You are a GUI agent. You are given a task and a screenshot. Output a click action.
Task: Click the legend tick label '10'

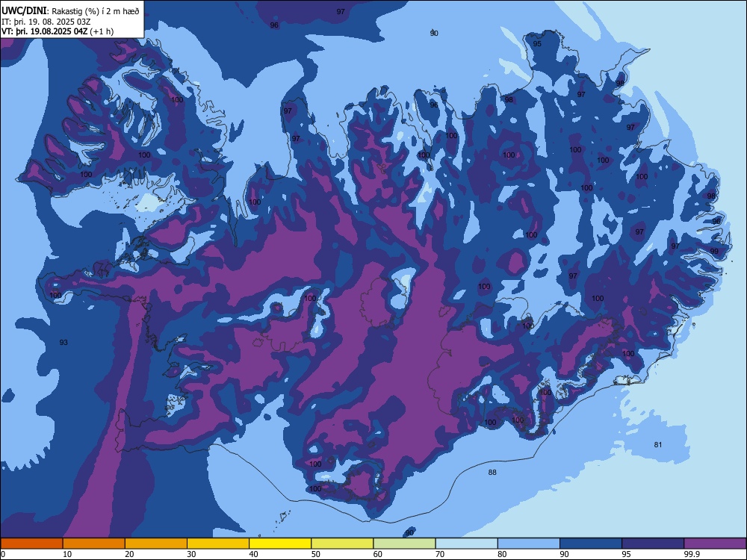67,554
